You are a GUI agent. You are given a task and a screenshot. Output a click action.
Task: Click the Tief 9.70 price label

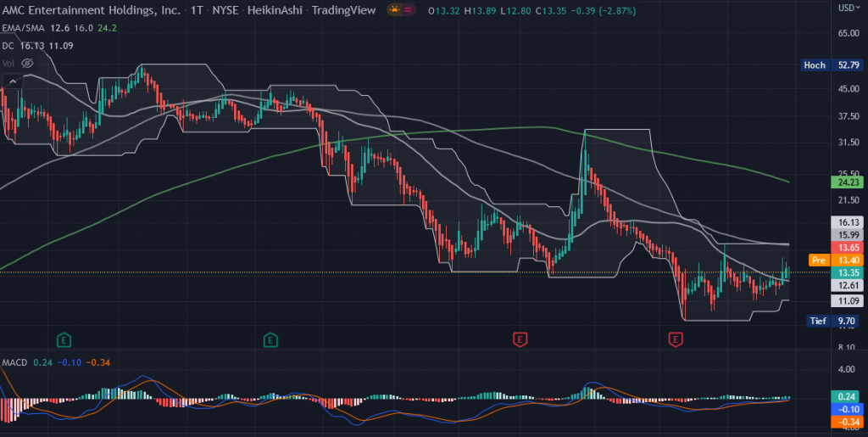833,320
